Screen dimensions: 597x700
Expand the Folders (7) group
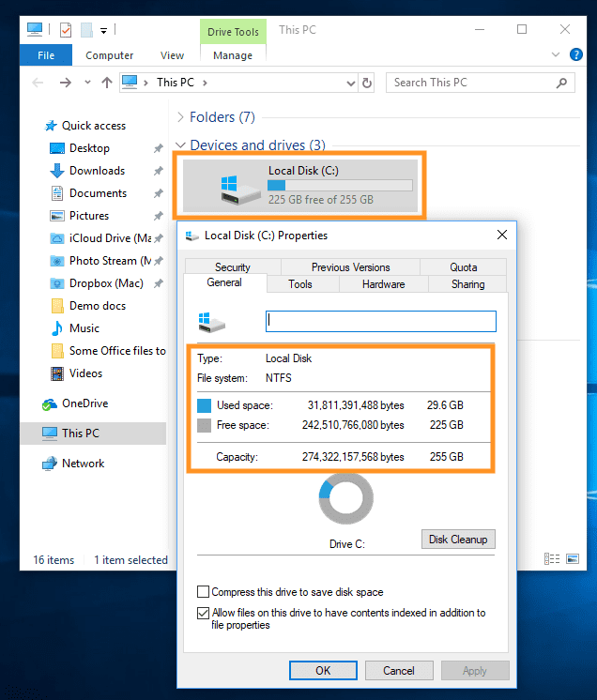tap(180, 117)
